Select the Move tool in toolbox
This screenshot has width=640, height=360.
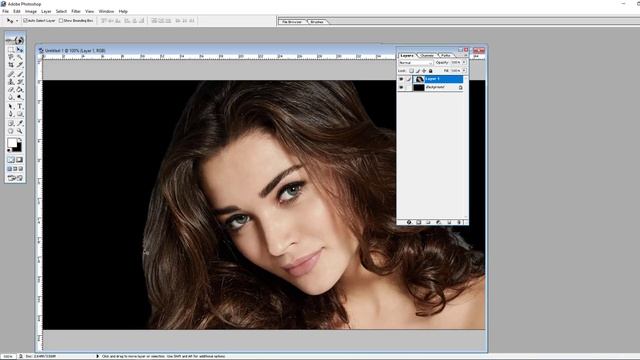pos(20,49)
